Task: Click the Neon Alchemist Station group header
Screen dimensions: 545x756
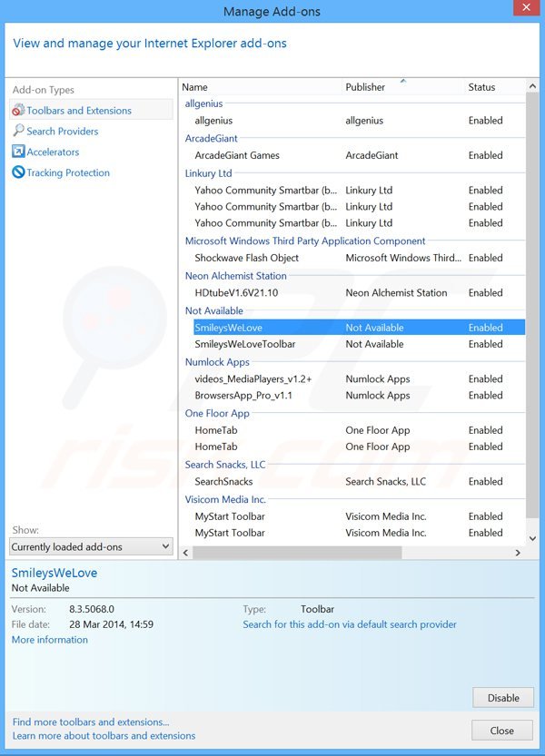Action: (235, 276)
